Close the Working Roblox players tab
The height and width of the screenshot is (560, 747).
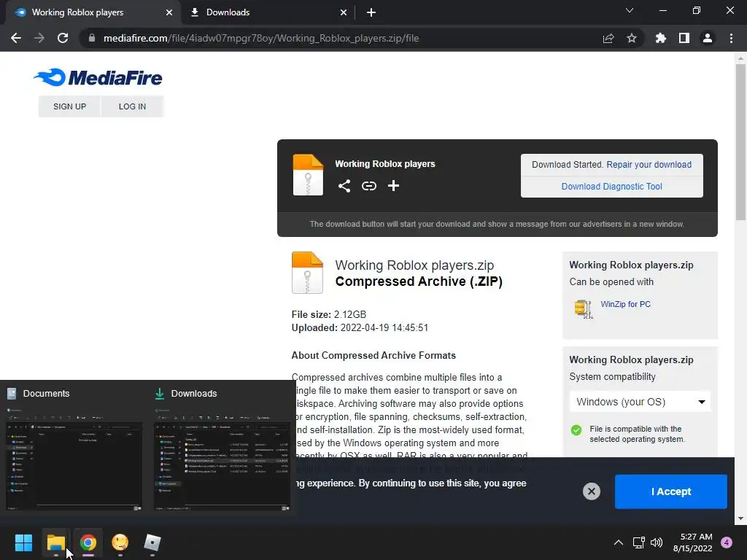tap(169, 12)
